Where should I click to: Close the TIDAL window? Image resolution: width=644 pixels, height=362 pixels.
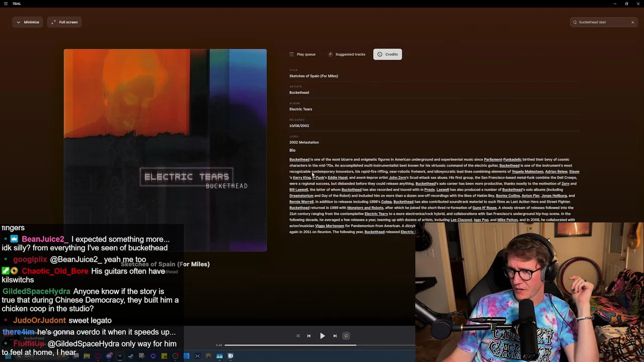click(x=638, y=4)
